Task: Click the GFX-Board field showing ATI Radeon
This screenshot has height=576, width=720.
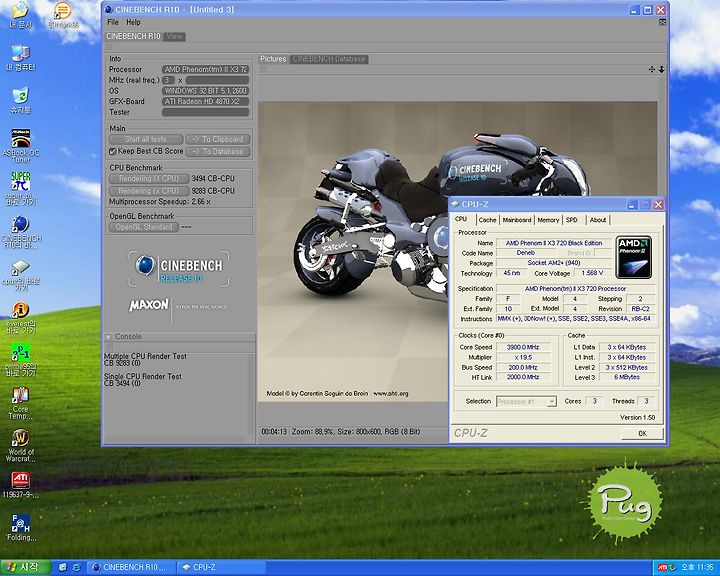Action: 205,102
